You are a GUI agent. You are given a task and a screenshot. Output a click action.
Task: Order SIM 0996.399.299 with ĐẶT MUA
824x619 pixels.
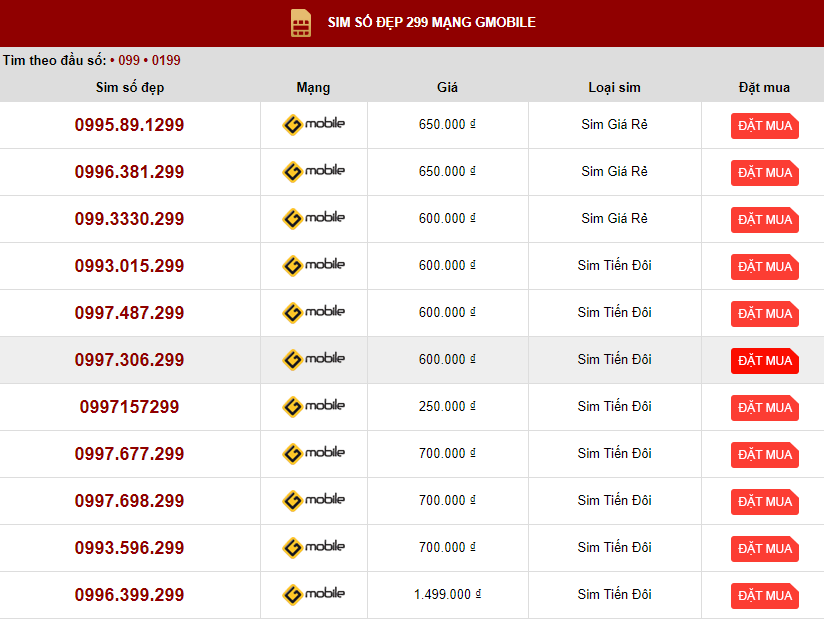tap(765, 596)
